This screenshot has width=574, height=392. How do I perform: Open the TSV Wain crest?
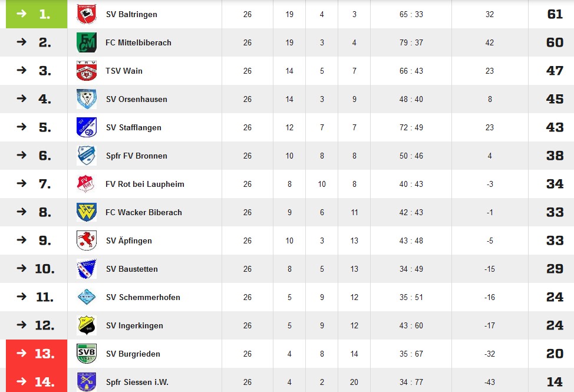point(87,71)
